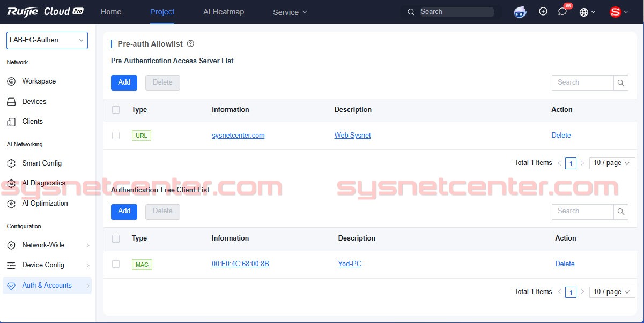644x323 pixels.
Task: Select all rows in Access Server List header checkbox
Action: pyautogui.click(x=116, y=110)
